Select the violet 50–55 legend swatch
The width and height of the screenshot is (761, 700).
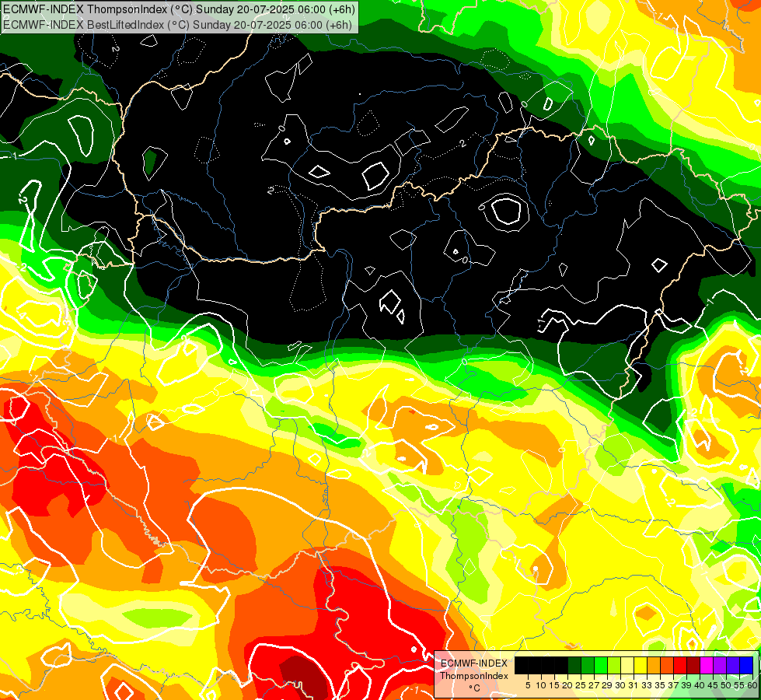[733, 665]
